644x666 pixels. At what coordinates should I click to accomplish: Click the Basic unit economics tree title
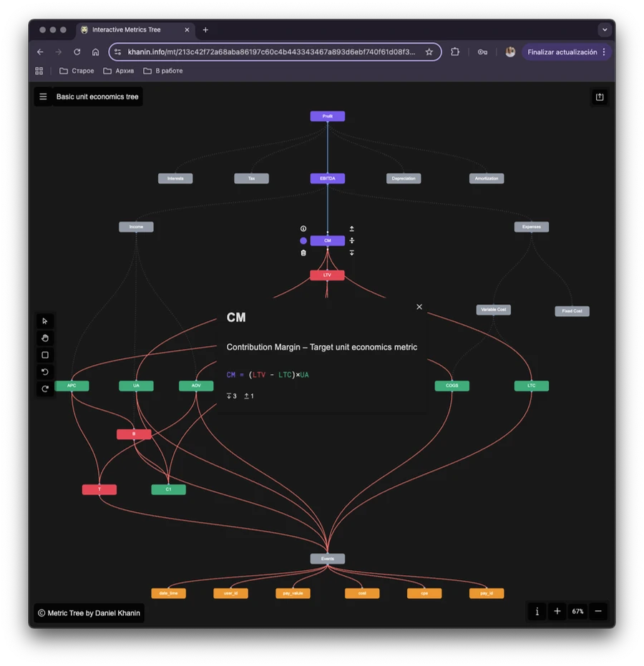click(x=97, y=97)
